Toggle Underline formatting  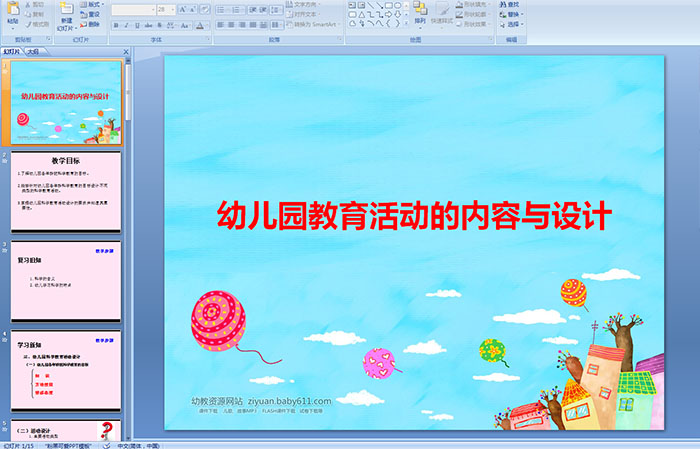point(137,25)
